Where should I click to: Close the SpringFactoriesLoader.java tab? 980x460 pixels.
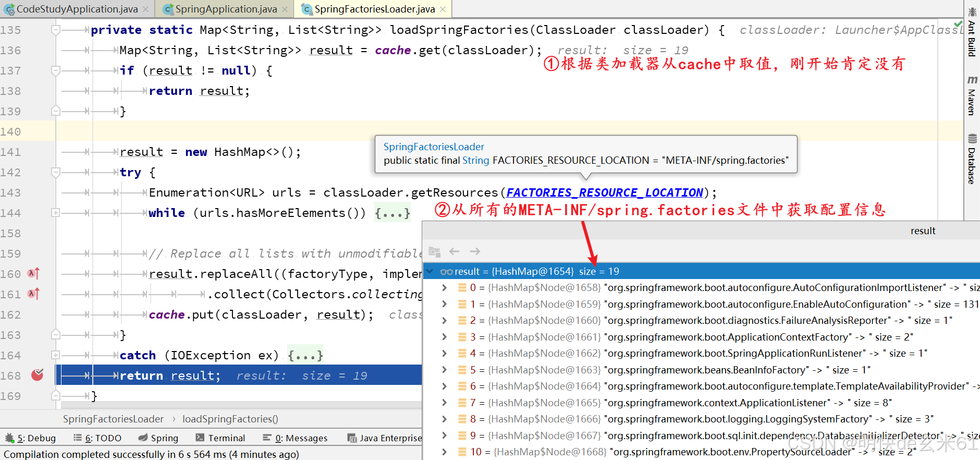443,9
